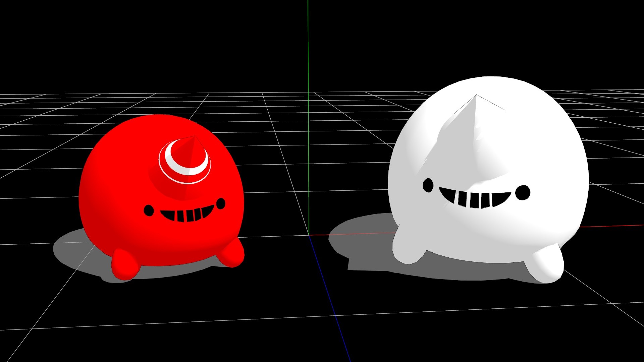Select the red character's right eye

[221, 203]
